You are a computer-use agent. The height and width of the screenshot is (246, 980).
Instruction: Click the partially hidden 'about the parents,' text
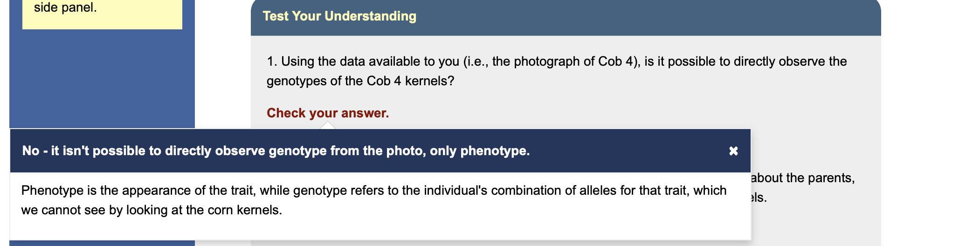pyautogui.click(x=803, y=178)
